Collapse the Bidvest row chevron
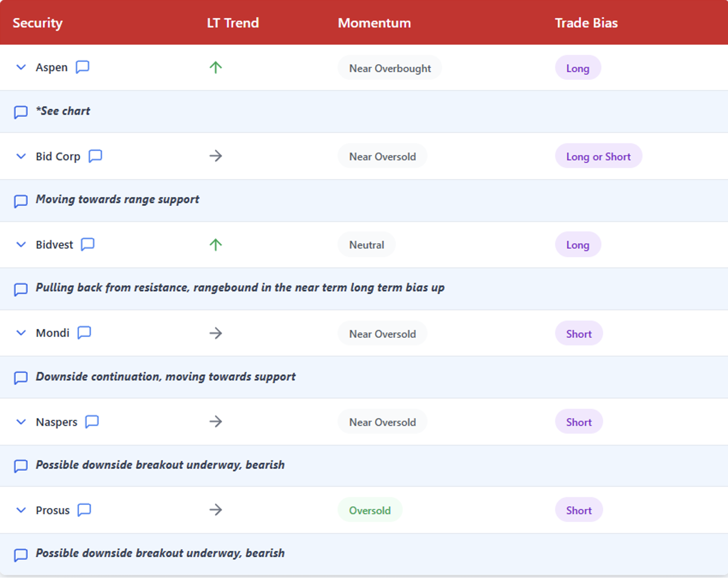This screenshot has height=578, width=728. [21, 245]
